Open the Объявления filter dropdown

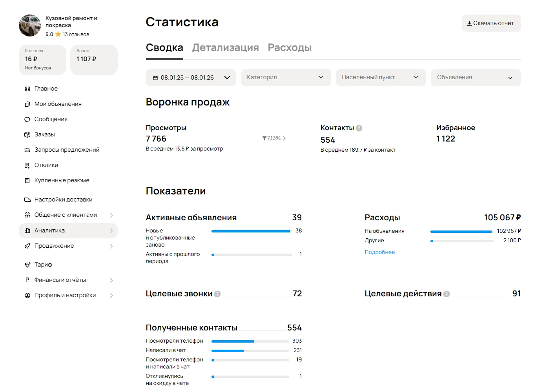pyautogui.click(x=476, y=78)
